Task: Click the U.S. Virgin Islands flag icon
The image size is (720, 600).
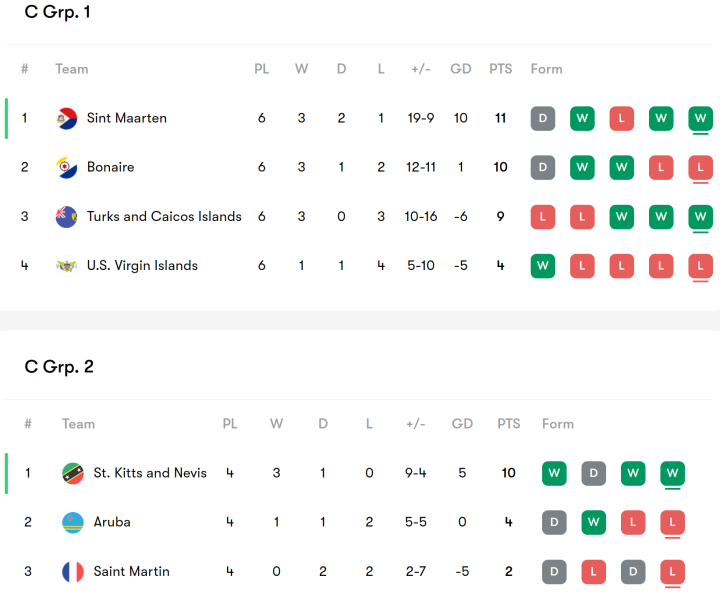Action: pyautogui.click(x=67, y=266)
